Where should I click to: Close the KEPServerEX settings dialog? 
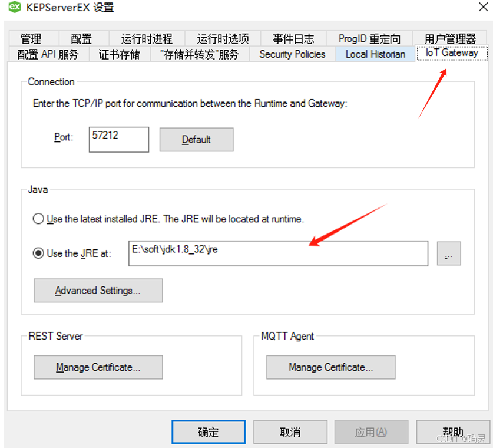pos(484,6)
